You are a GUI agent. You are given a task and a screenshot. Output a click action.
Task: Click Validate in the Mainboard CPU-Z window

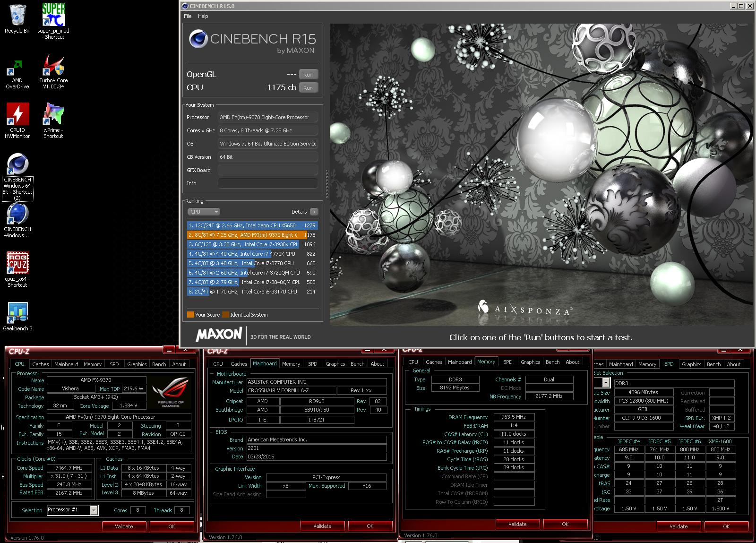coord(323,526)
